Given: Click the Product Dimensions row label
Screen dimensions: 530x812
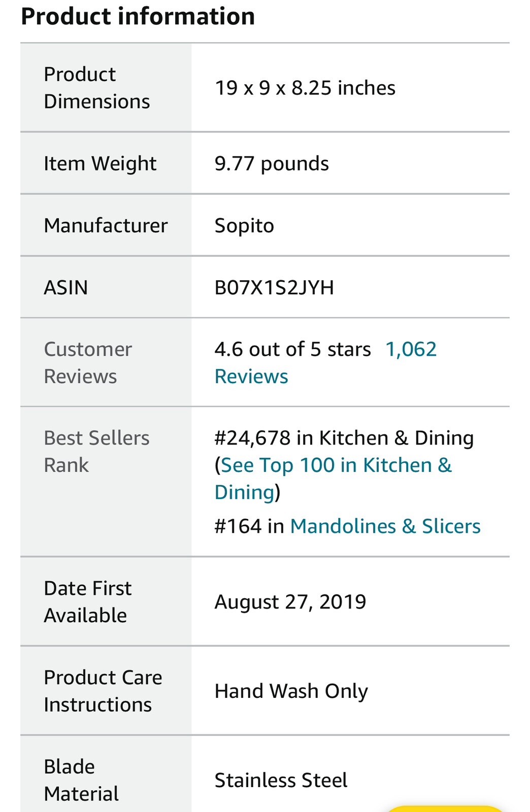Looking at the screenshot, I should (96, 88).
